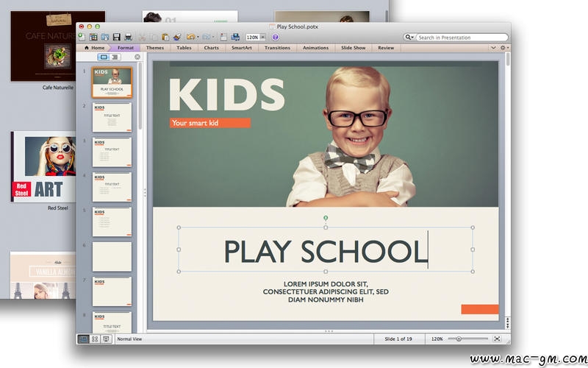Select blank slide 6 thumbnail
Image resolution: width=588 pixels, height=368 pixels.
(112, 257)
